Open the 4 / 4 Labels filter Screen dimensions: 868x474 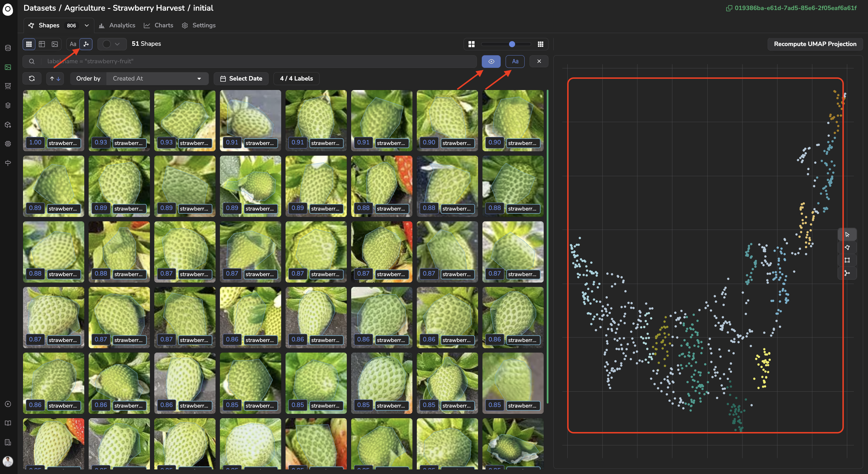click(x=296, y=79)
